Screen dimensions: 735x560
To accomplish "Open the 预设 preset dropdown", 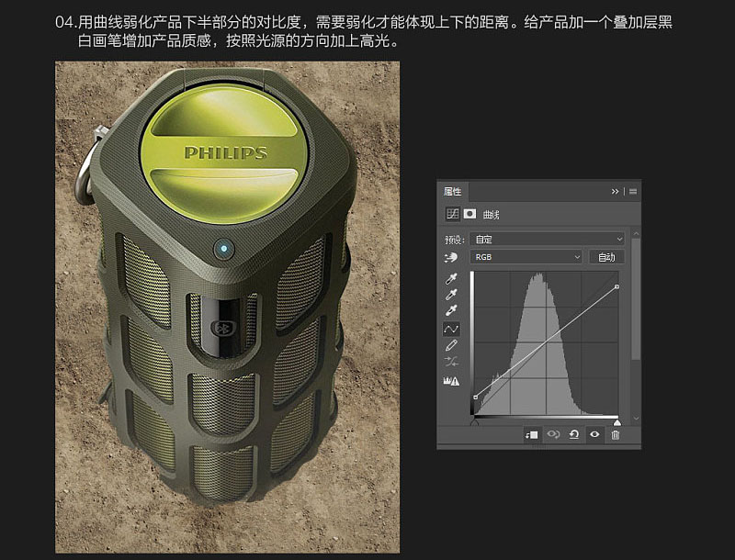I will point(548,239).
